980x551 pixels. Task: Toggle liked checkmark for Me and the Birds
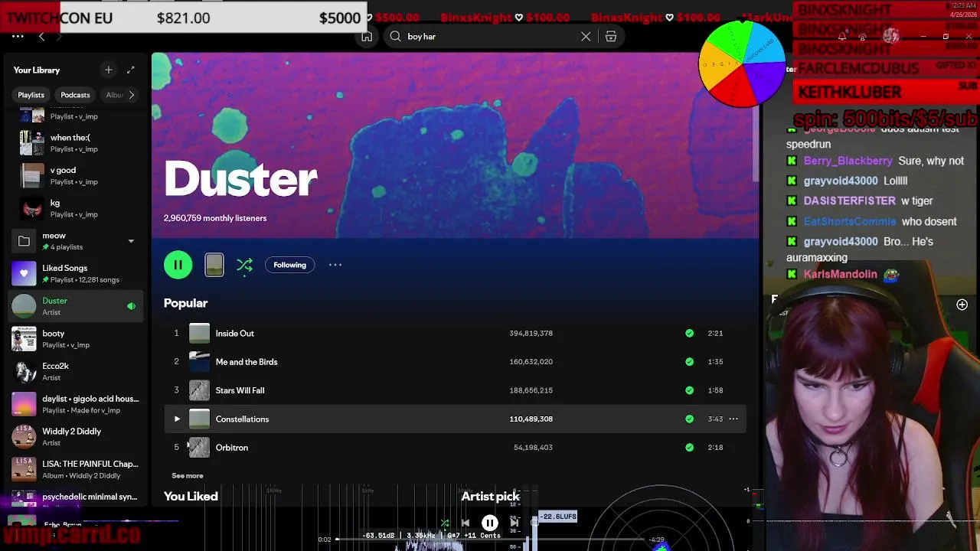[x=689, y=362]
